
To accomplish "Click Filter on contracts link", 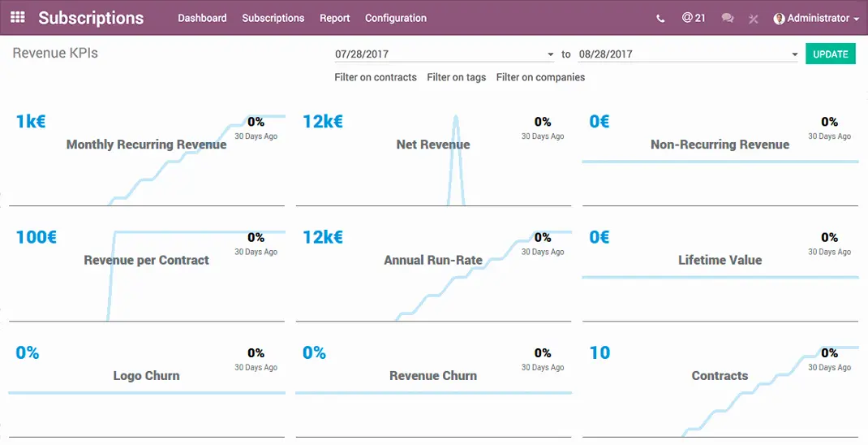I will tap(375, 77).
